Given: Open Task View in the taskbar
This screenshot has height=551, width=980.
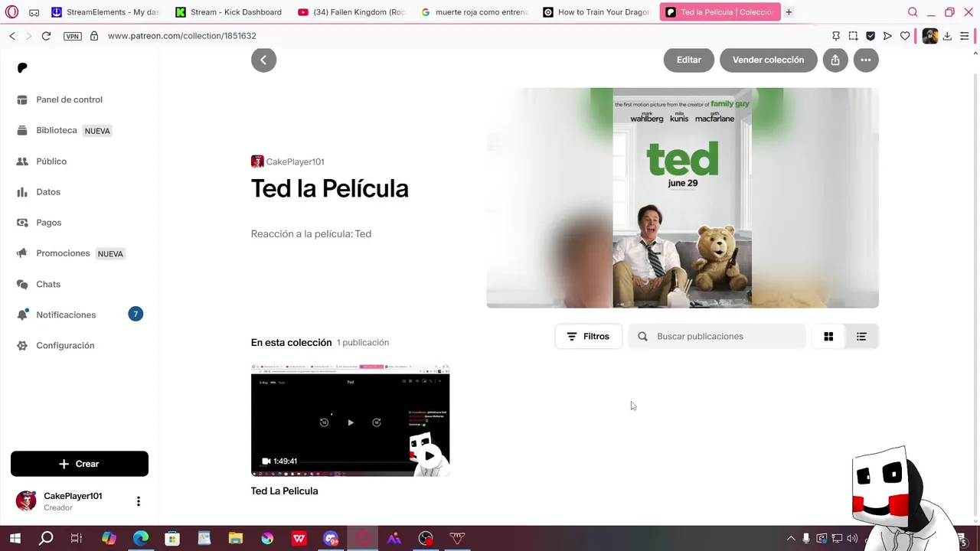Looking at the screenshot, I should click(77, 539).
